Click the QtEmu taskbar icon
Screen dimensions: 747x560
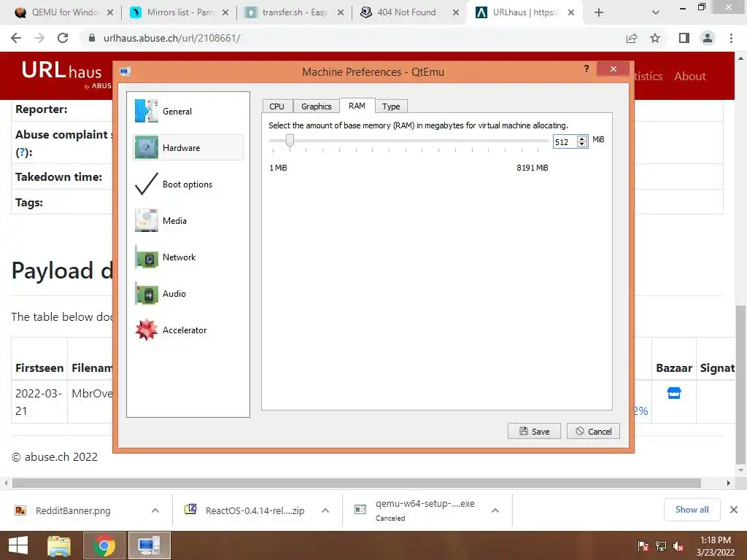[x=149, y=545]
